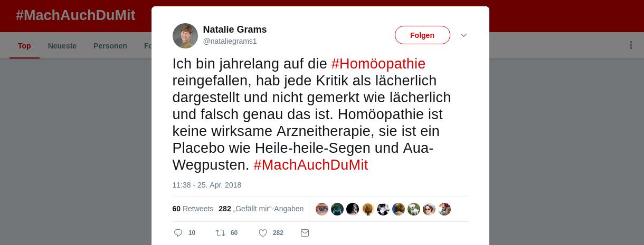The image size is (644, 245).
Task: Expand the tweet options chevron next to Folgen
Action: pyautogui.click(x=463, y=35)
